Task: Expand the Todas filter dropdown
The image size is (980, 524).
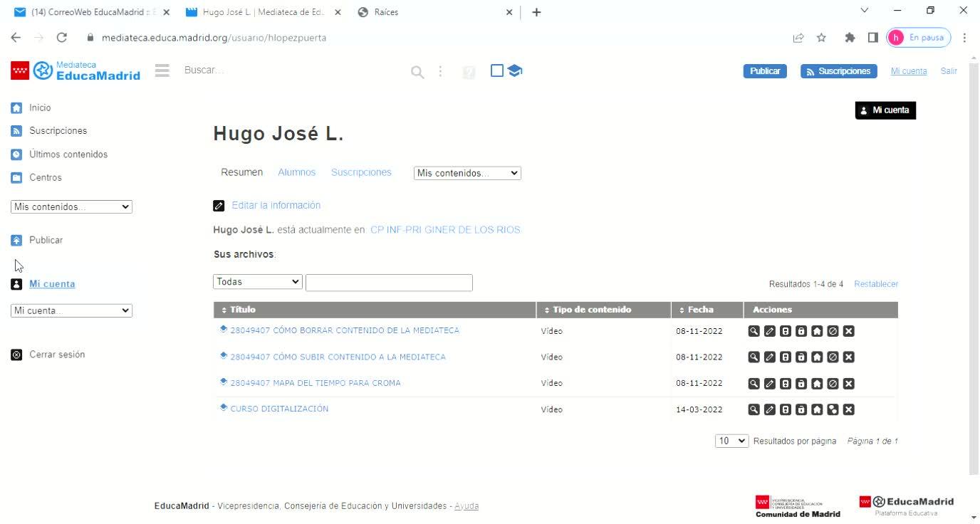Action: coord(258,282)
